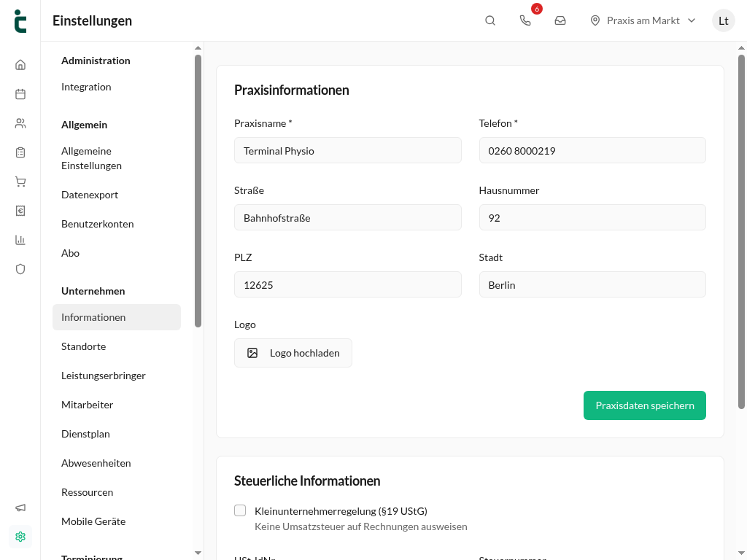
Task: Click Kleinunternehmerregelung (§19 UStG) label
Action: pyautogui.click(x=341, y=511)
